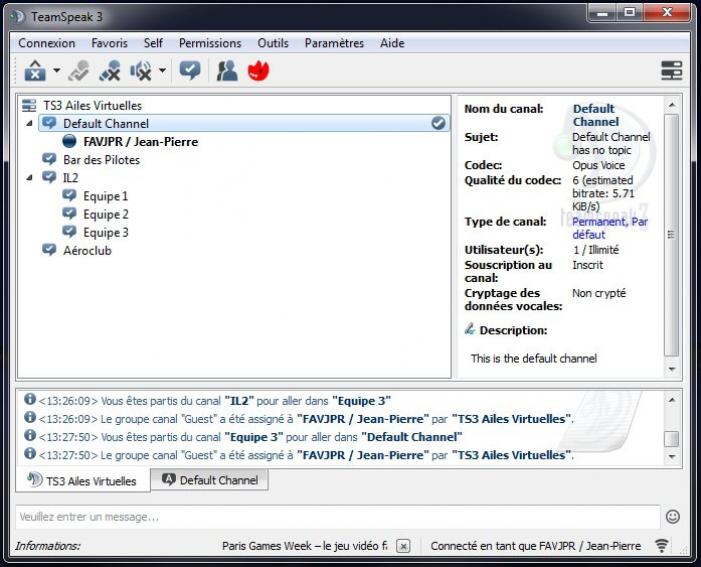Click the chat log scrollbar thumb
Image resolution: width=701 pixels, height=567 pixels.
pyautogui.click(x=671, y=439)
